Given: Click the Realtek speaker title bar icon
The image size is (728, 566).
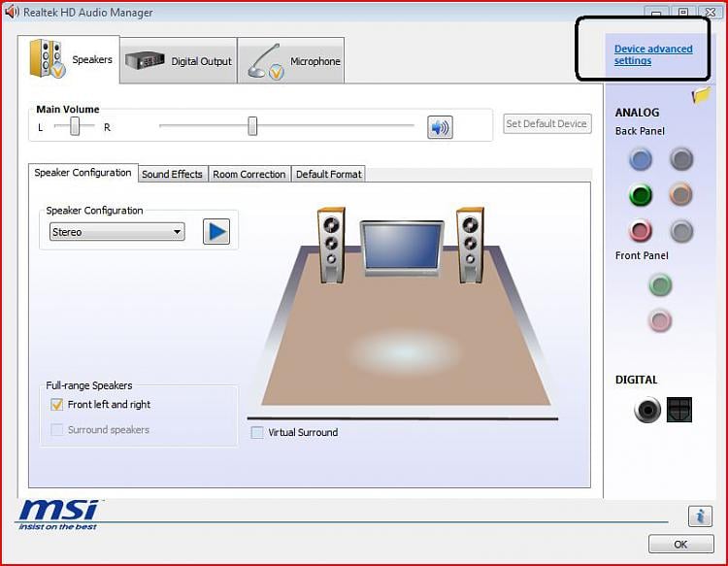Looking at the screenshot, I should pos(12,12).
